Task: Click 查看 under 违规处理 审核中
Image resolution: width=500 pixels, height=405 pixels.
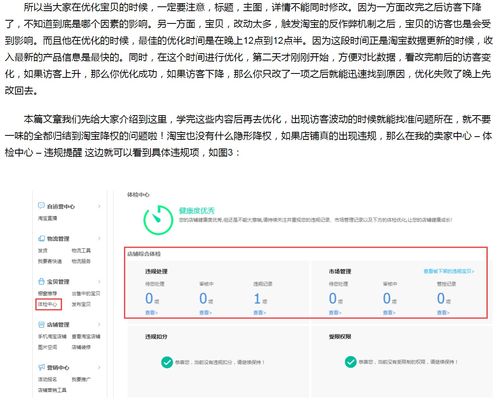Action: point(205,312)
